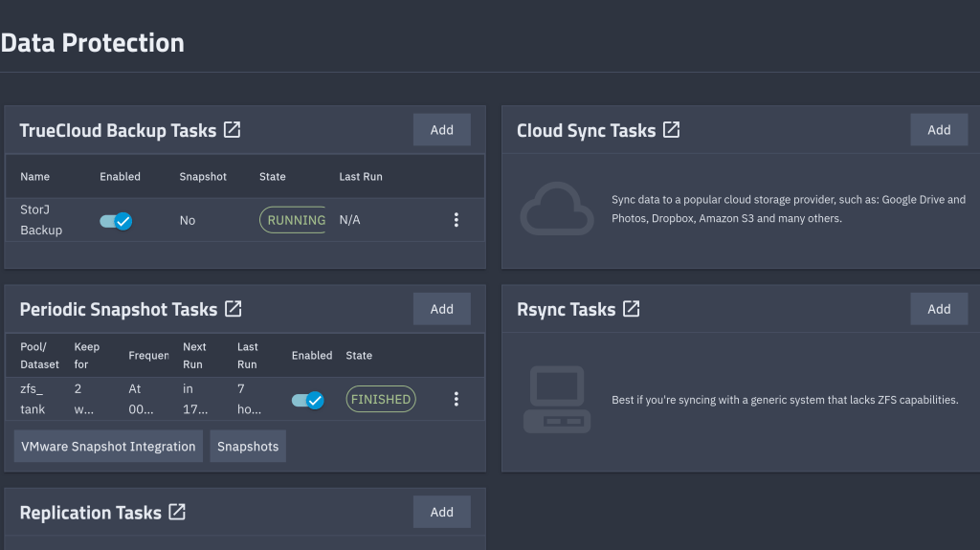
Task: Add a new TrueCloud Backup task
Action: tap(441, 130)
